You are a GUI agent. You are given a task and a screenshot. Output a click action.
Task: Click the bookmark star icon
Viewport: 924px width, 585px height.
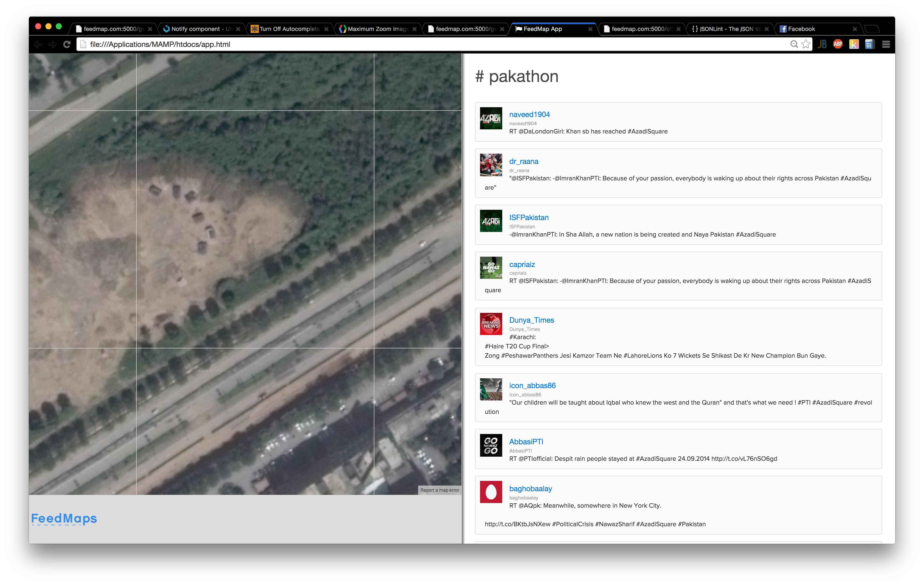[805, 45]
